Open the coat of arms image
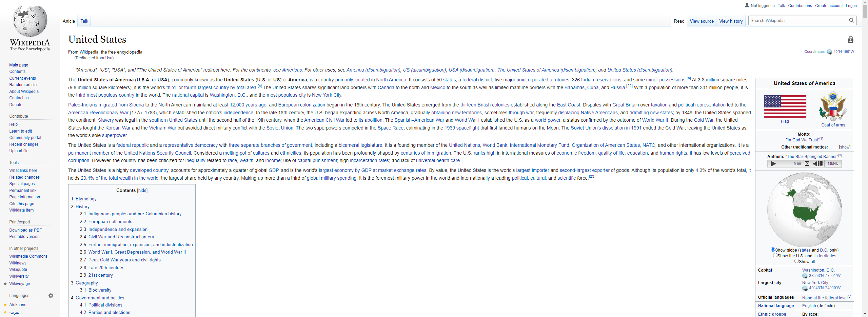The width and height of the screenshot is (868, 317). click(x=833, y=107)
